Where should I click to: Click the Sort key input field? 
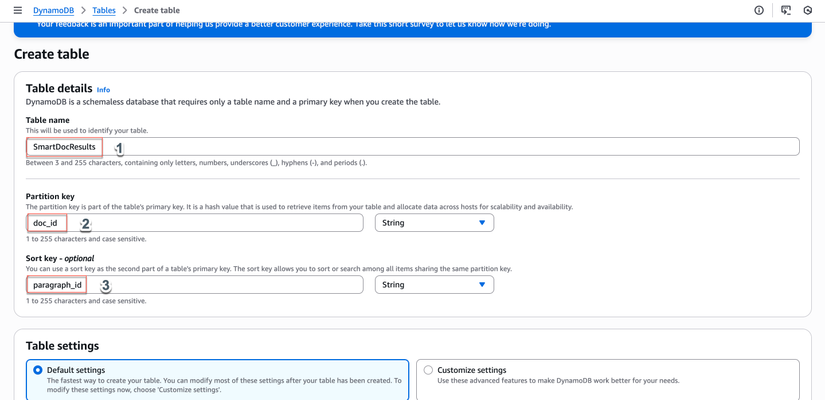(195, 285)
